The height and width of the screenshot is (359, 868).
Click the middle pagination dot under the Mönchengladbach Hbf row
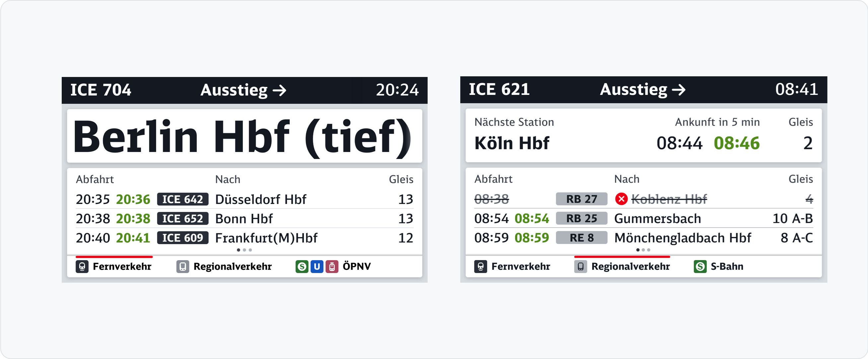[643, 250]
